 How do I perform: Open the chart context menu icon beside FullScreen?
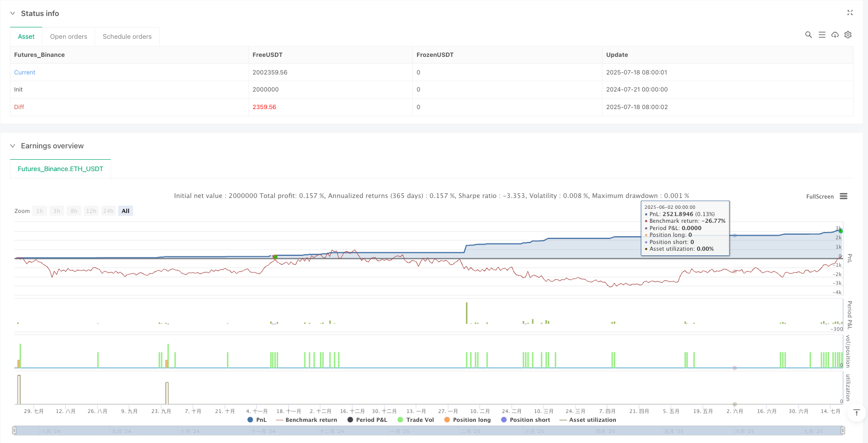(x=844, y=196)
